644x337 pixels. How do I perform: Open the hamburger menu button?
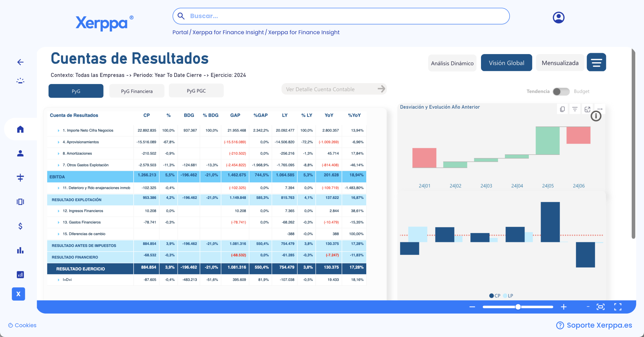[x=596, y=62]
